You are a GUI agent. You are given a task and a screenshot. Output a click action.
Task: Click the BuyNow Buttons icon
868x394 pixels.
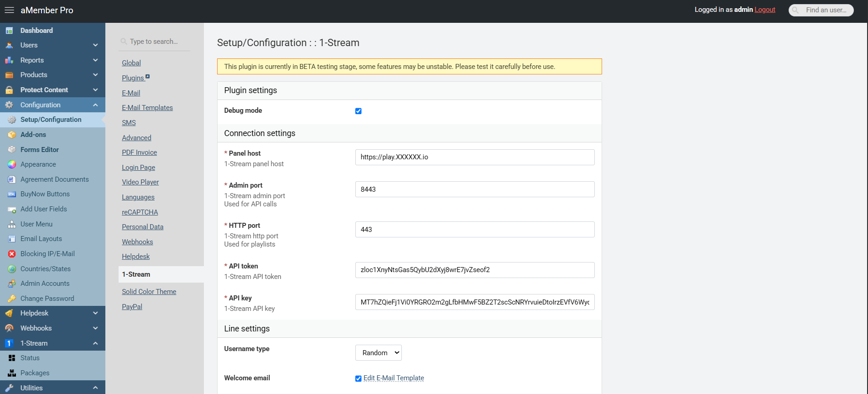[12, 194]
